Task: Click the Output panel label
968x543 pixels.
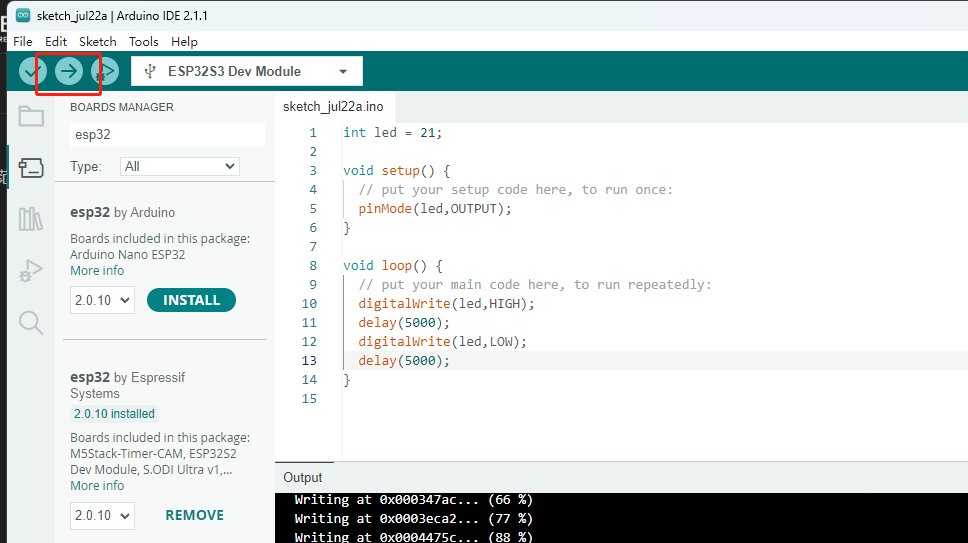Action: tap(302, 478)
